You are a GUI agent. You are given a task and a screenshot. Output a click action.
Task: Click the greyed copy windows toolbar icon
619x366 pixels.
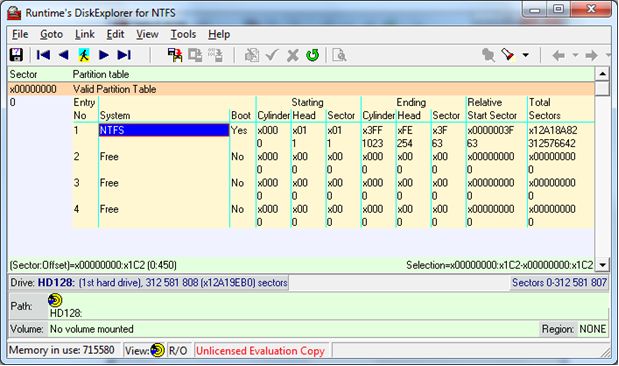[x=195, y=55]
